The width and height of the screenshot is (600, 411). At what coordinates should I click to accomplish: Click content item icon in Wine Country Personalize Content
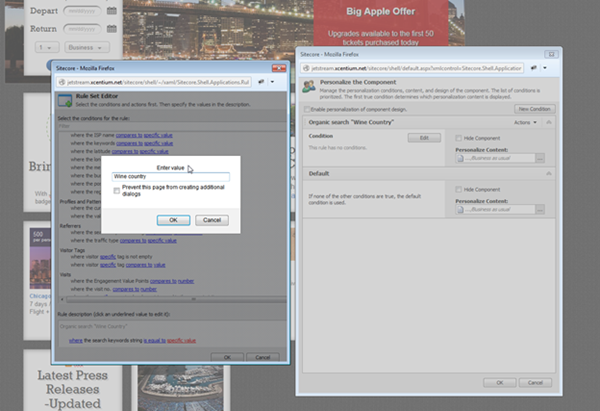[460, 158]
